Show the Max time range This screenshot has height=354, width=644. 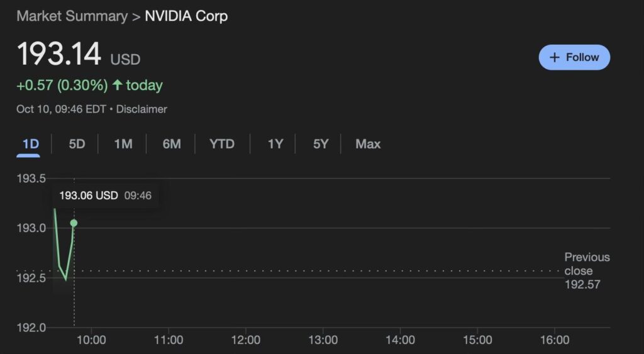(368, 144)
